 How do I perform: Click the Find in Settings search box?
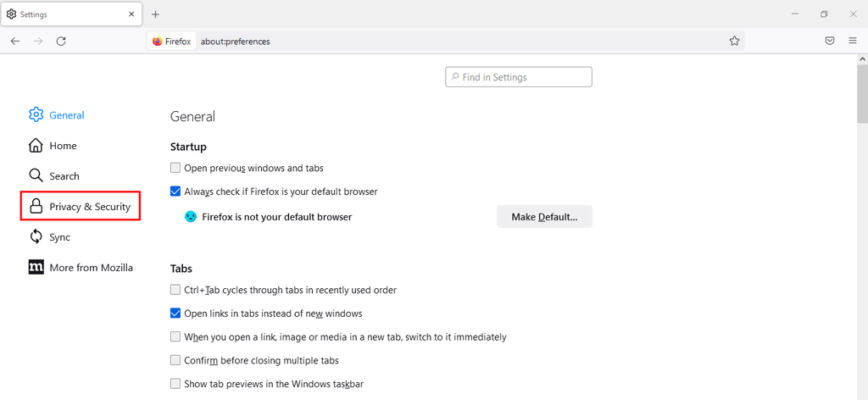[x=519, y=77]
